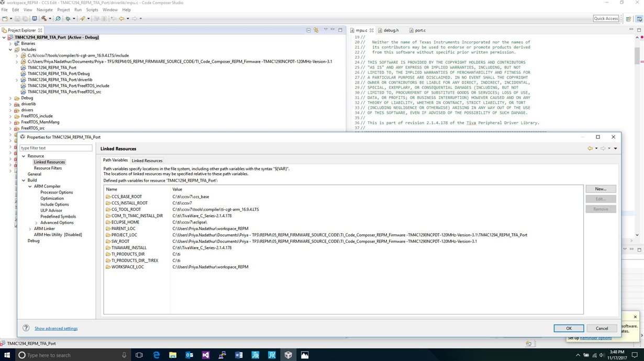Expand Binaries in Project Explorer
This screenshot has height=361, width=644.
pyautogui.click(x=10, y=43)
